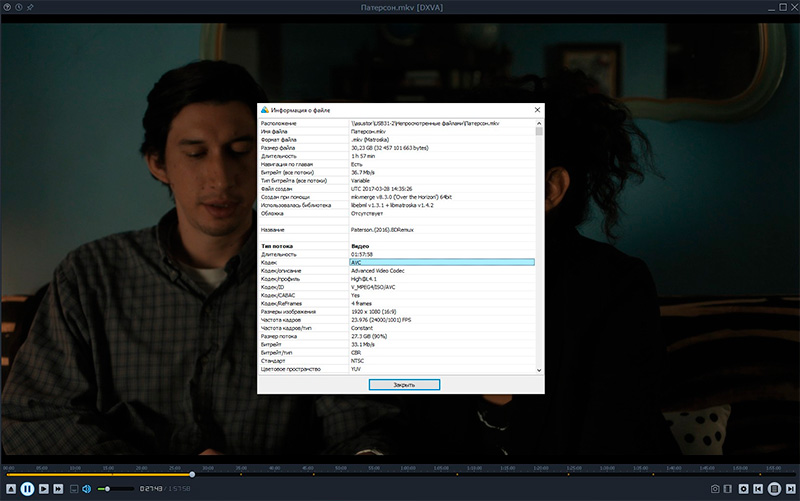Viewport: 800px width, 501px height.
Task: Toggle the subtitles icon beside the speaker
Action: 73,488
